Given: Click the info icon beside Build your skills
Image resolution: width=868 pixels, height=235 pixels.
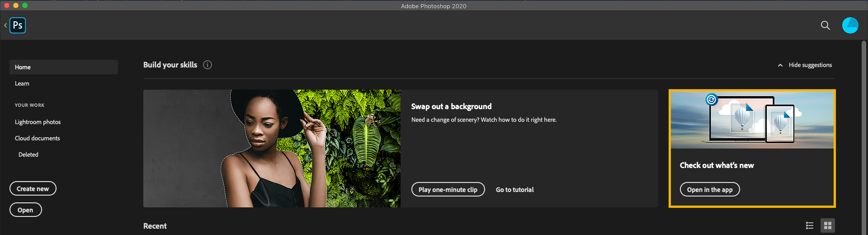Looking at the screenshot, I should pos(208,65).
